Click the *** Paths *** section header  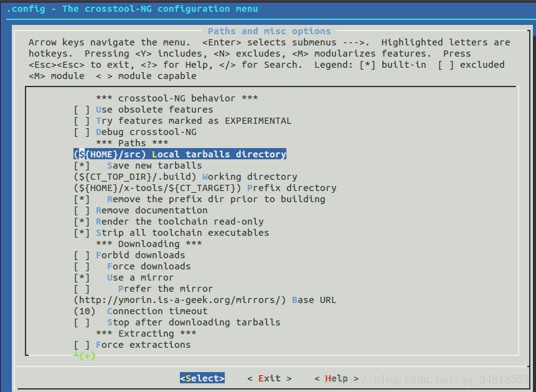click(132, 143)
